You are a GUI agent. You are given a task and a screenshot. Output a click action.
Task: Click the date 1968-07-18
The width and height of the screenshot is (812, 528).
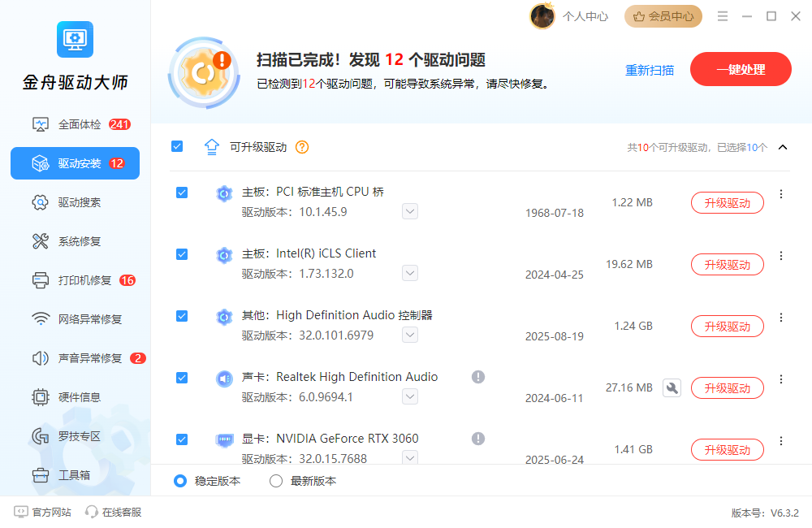click(x=554, y=213)
